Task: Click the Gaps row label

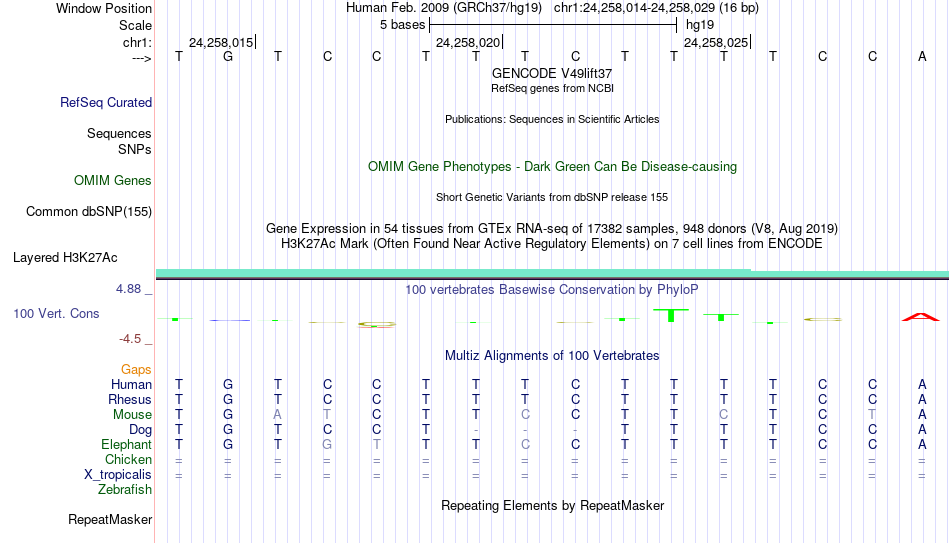Action: (136, 370)
